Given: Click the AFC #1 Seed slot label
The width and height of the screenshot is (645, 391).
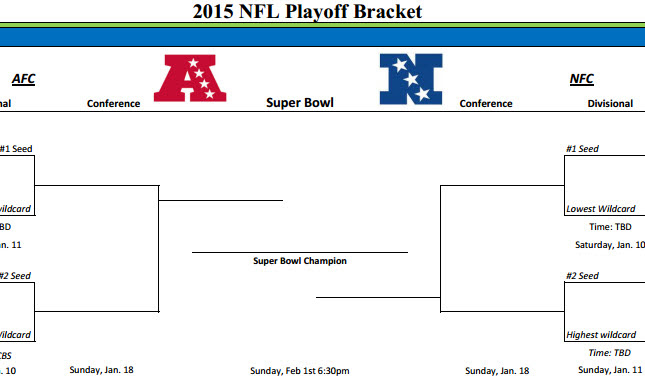Looking at the screenshot, I should (16, 149).
